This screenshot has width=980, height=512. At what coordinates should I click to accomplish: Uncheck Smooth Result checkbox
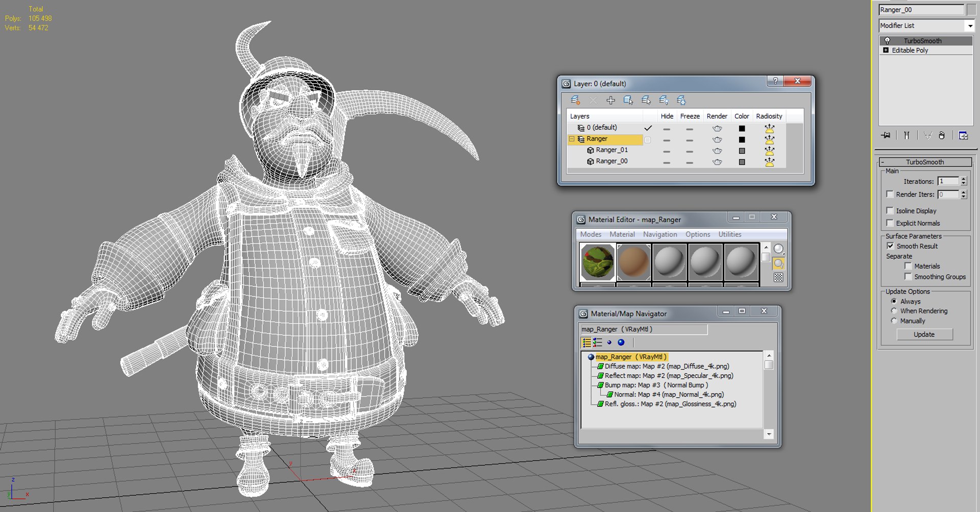[890, 246]
